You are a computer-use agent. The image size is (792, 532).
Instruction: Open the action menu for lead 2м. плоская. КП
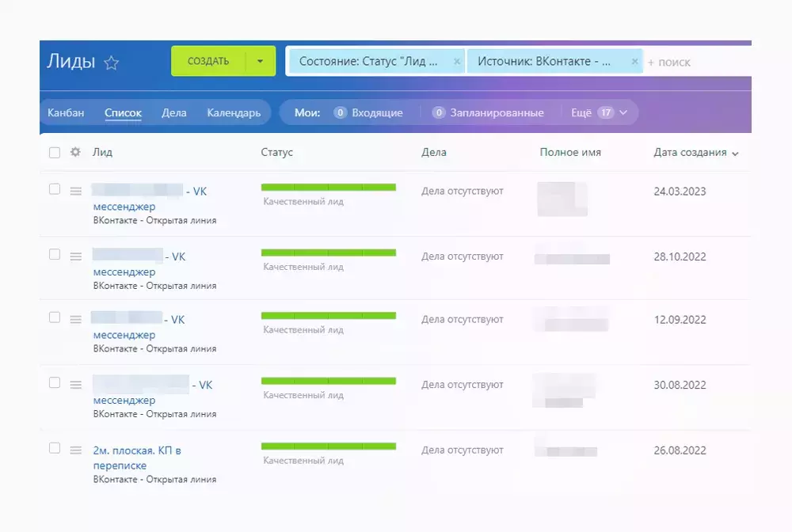coord(75,447)
